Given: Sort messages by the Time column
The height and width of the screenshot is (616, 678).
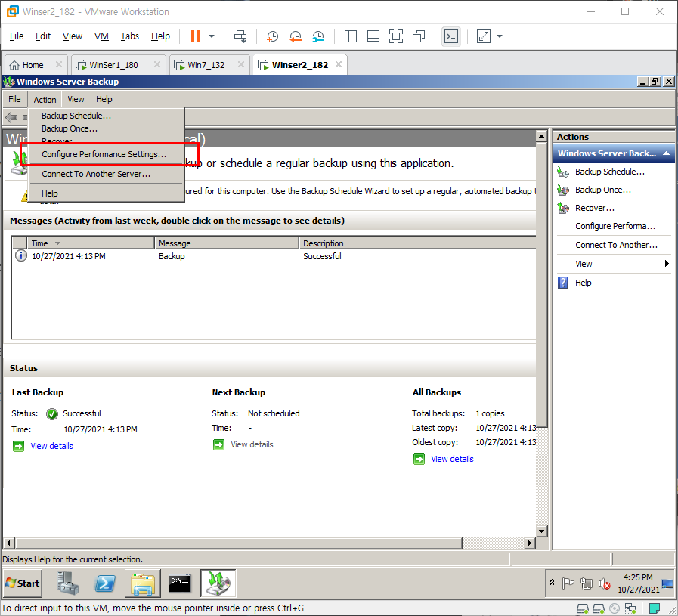Looking at the screenshot, I should 91,243.
